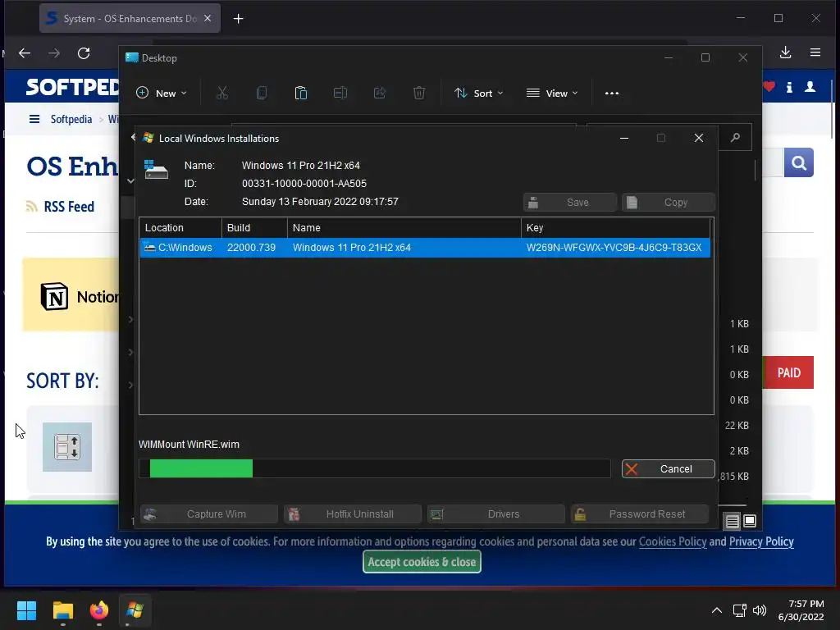The height and width of the screenshot is (630, 840).
Task: Select the C:\Windows row location cell
Action: coord(180,248)
